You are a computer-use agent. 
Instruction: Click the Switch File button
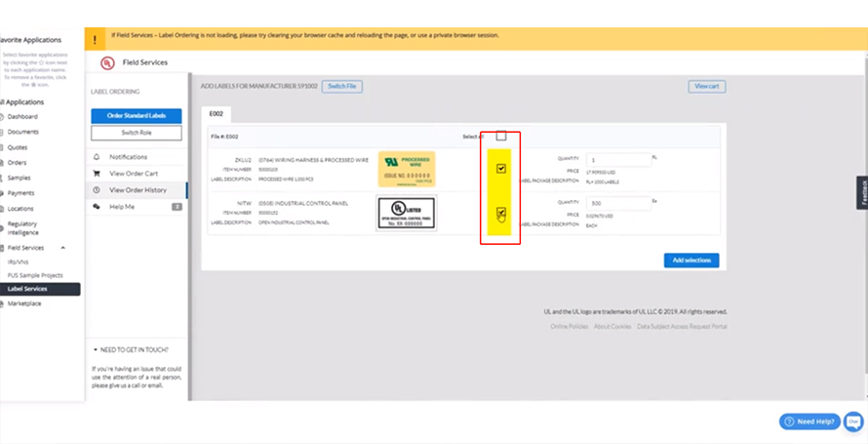(342, 87)
